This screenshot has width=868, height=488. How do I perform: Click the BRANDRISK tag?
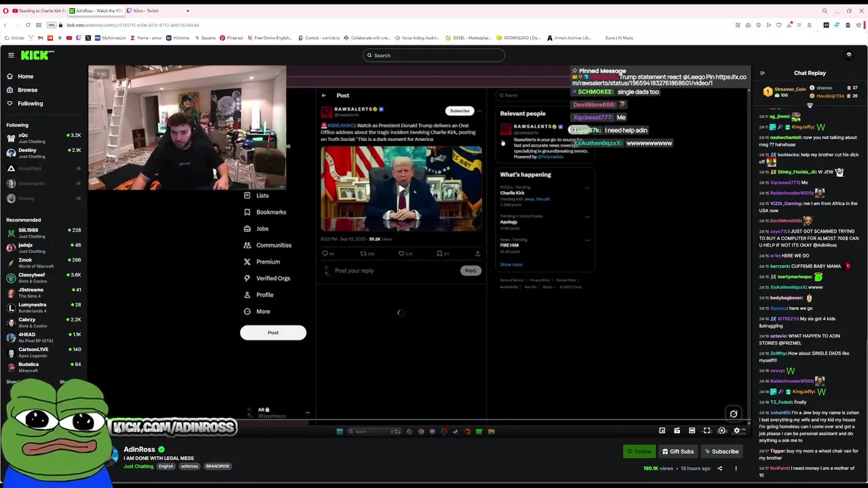218,466
